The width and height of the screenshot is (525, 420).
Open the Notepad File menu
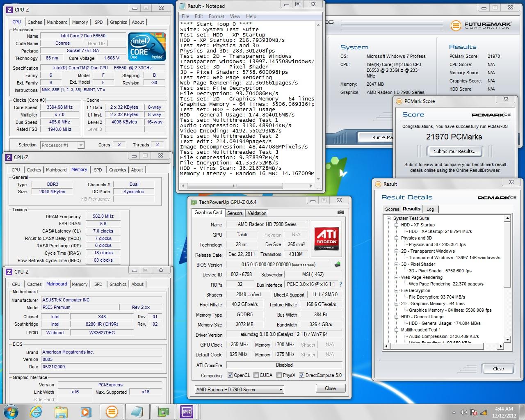(x=185, y=16)
